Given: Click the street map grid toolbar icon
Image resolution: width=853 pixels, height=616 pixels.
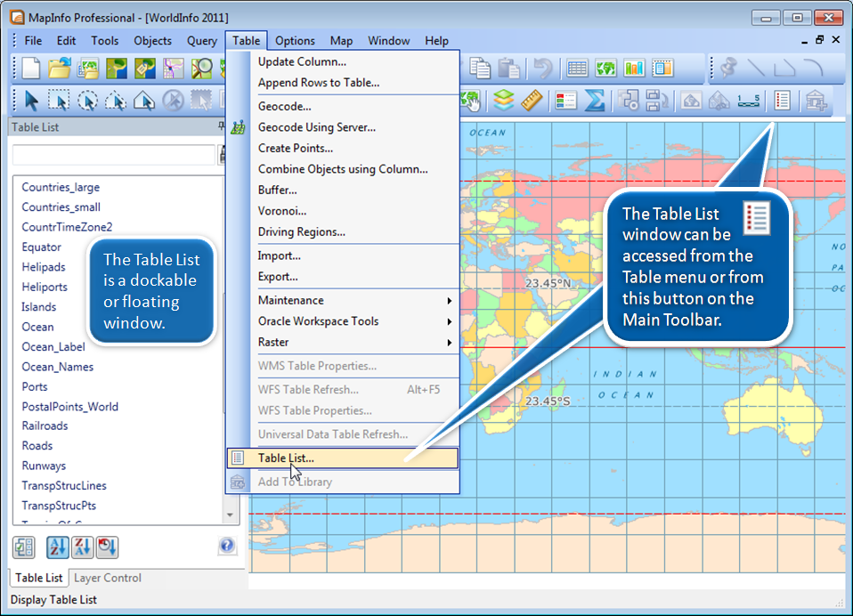Looking at the screenshot, I should click(x=174, y=69).
